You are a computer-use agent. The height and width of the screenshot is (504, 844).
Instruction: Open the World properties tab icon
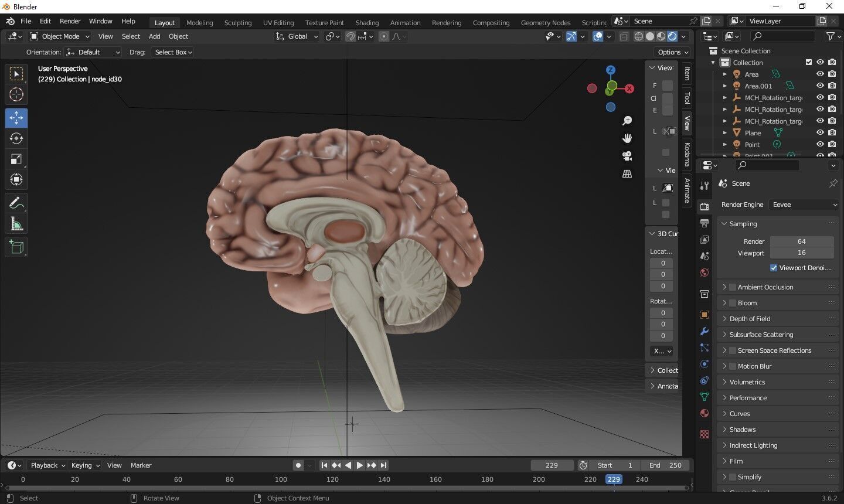pos(705,273)
